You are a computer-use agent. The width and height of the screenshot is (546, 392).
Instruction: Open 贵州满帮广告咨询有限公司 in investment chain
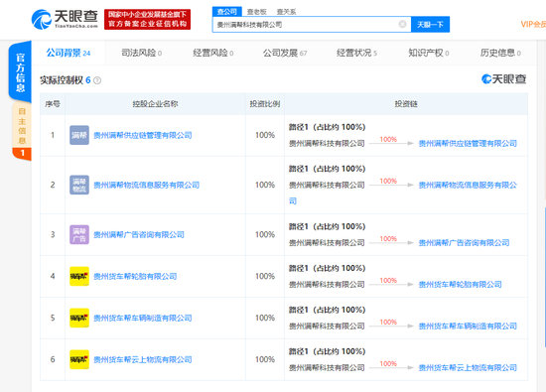click(x=464, y=243)
